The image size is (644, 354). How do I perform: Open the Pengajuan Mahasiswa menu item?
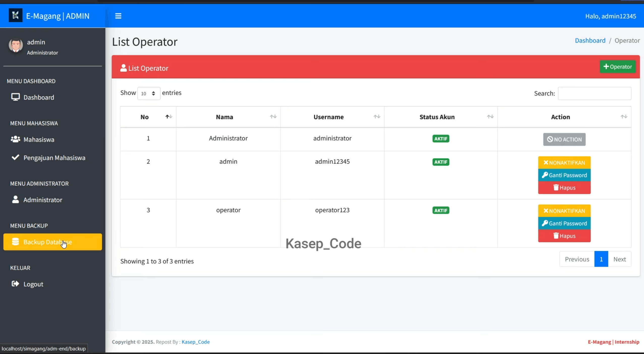click(x=52, y=158)
